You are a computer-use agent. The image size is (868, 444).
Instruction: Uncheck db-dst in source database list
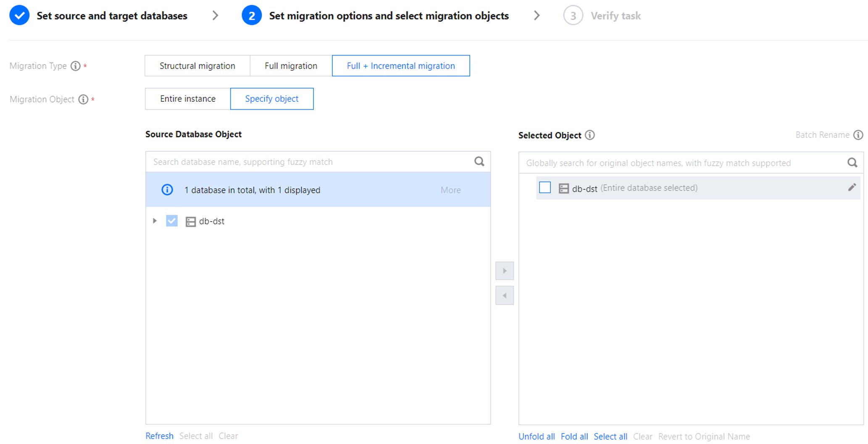(172, 221)
